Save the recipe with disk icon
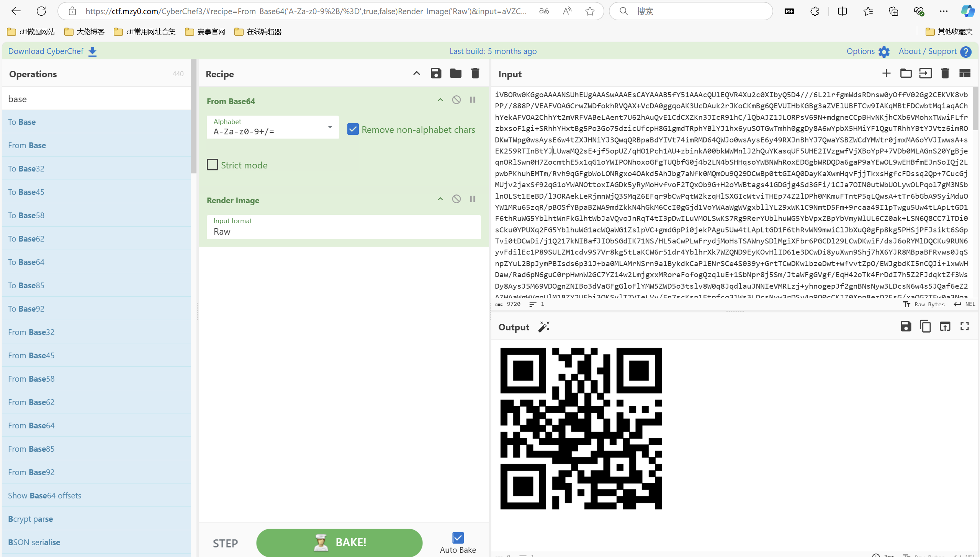980x557 pixels. (436, 73)
